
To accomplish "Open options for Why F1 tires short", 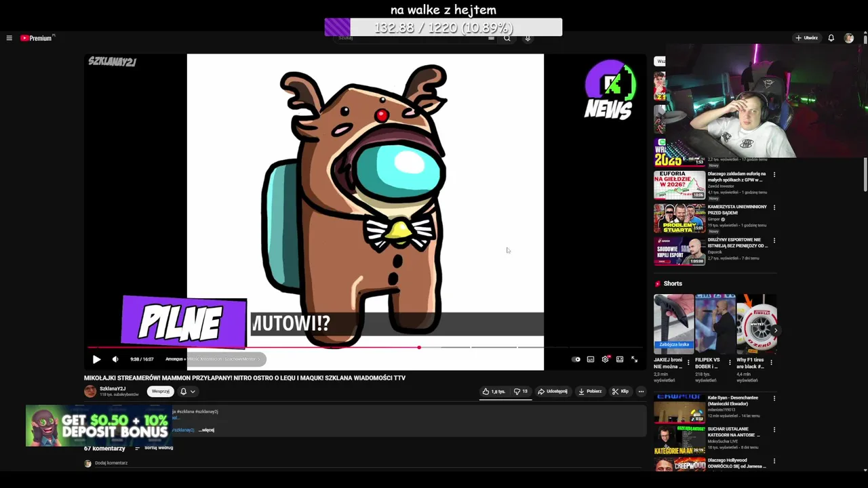I will point(771,363).
